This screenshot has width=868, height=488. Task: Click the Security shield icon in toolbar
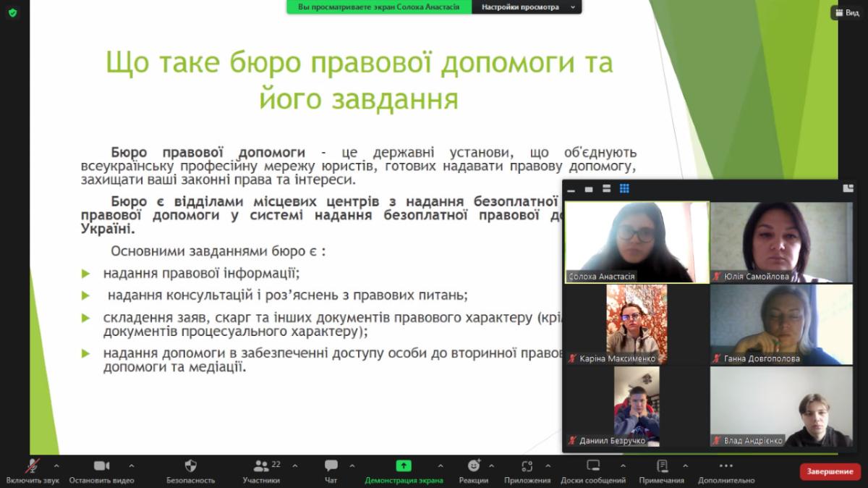(191, 466)
